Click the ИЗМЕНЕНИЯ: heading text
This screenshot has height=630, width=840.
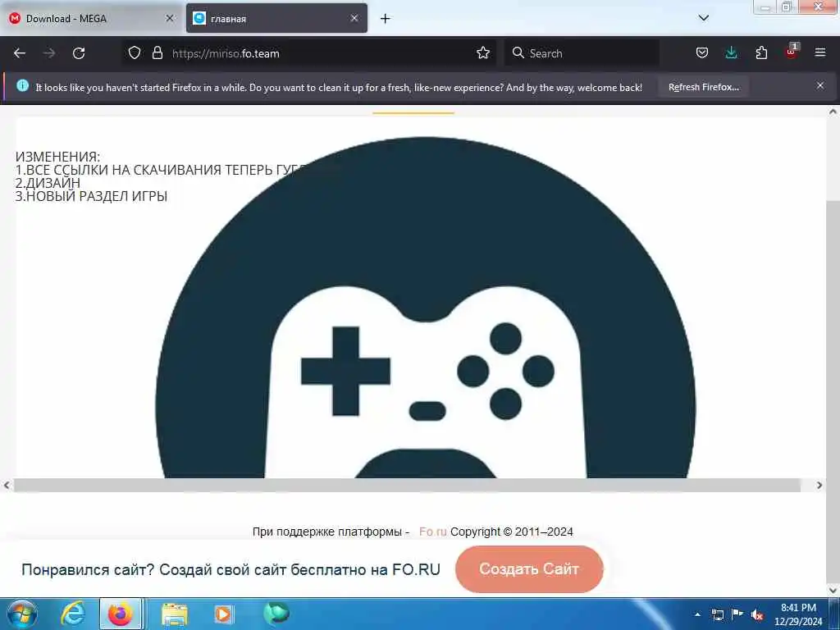click(57, 157)
